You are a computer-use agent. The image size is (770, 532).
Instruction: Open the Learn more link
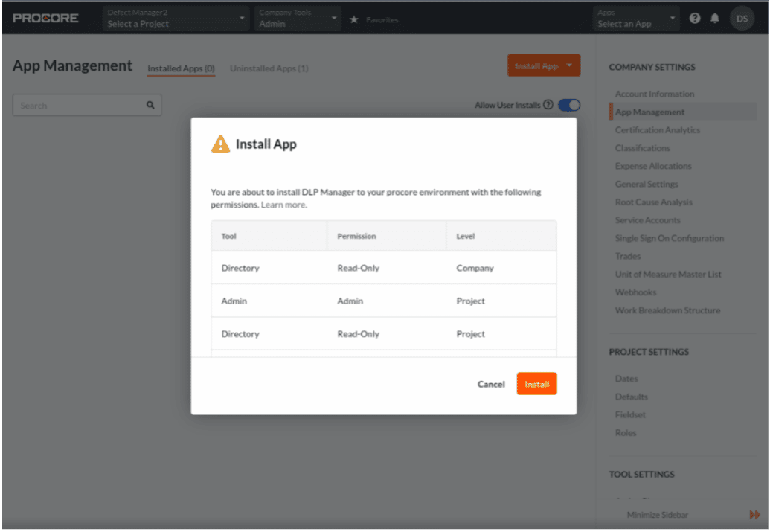[284, 205]
